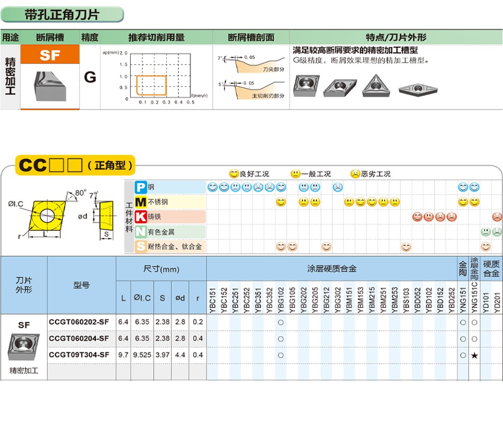This screenshot has width=503, height=448.
Task: Click the 推荐切削用量 column header
Action: (x=157, y=38)
